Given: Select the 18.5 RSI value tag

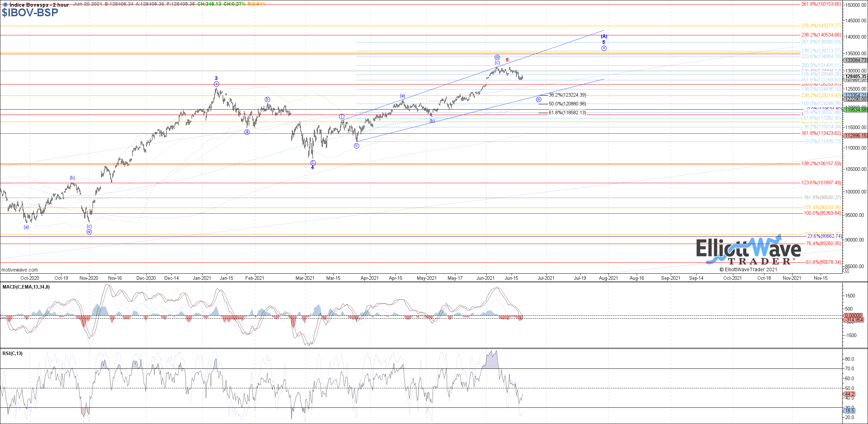Looking at the screenshot, I should [850, 411].
